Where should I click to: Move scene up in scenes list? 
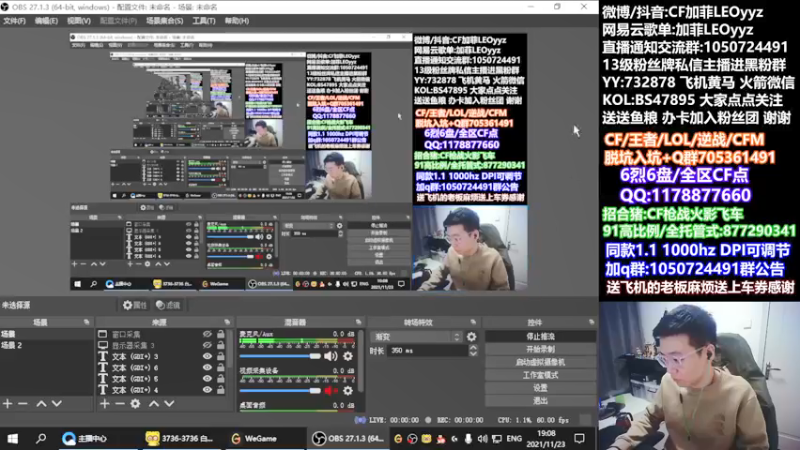[41, 404]
